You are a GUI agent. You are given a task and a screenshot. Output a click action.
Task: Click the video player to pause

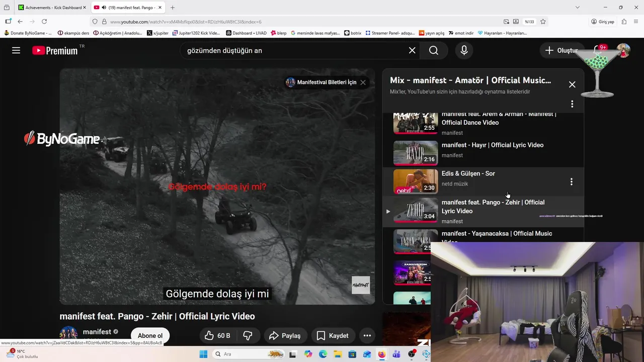[x=217, y=187]
